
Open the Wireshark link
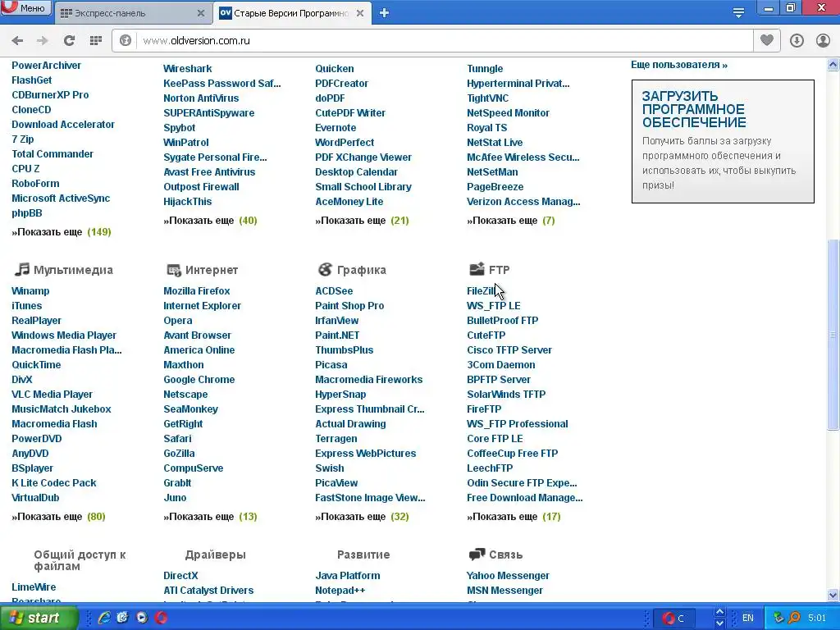(x=188, y=69)
